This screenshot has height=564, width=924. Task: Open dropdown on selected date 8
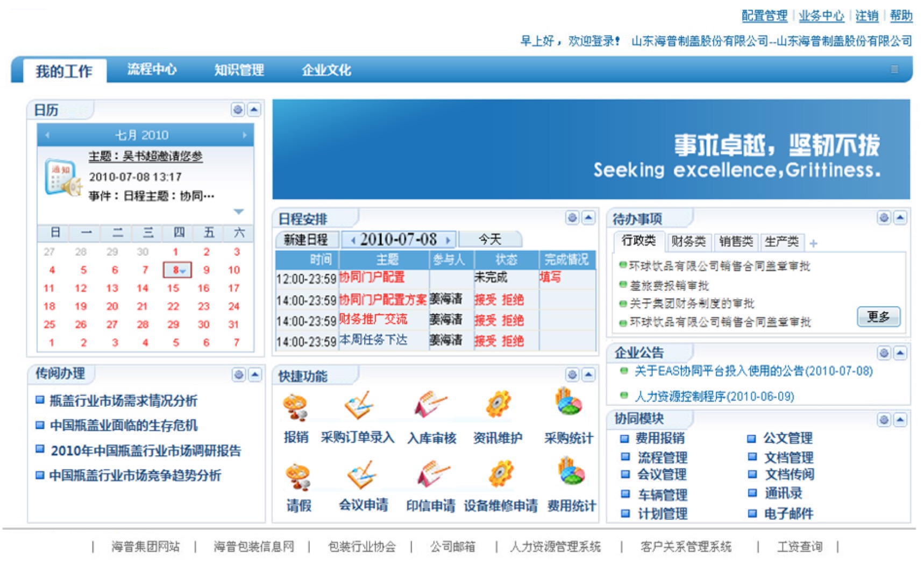tap(183, 271)
